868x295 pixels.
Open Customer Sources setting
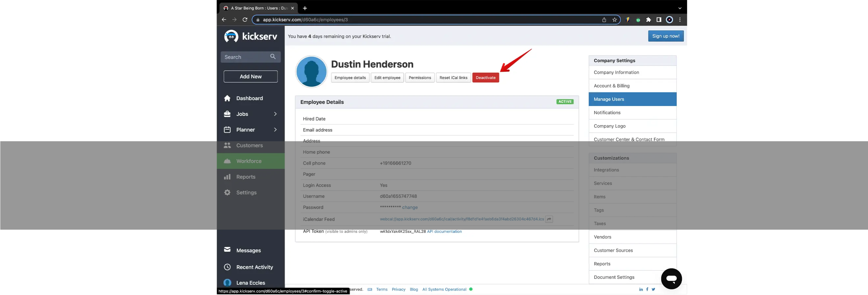tap(633, 251)
